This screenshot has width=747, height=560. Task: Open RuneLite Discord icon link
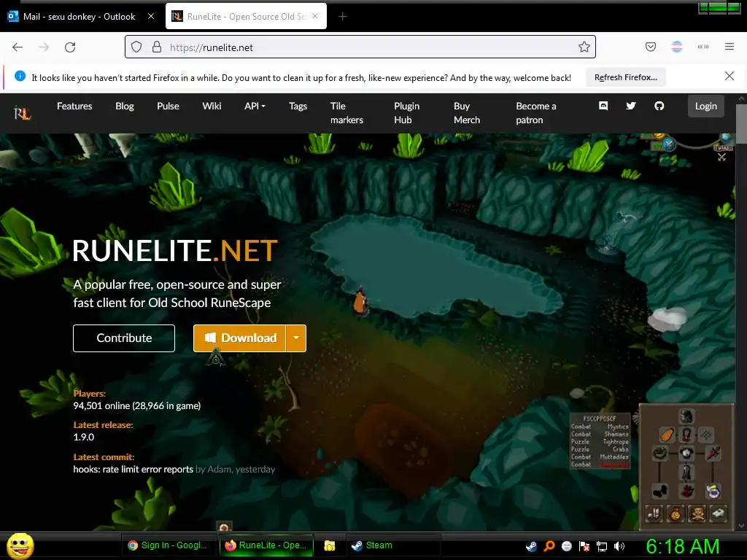pyautogui.click(x=603, y=106)
